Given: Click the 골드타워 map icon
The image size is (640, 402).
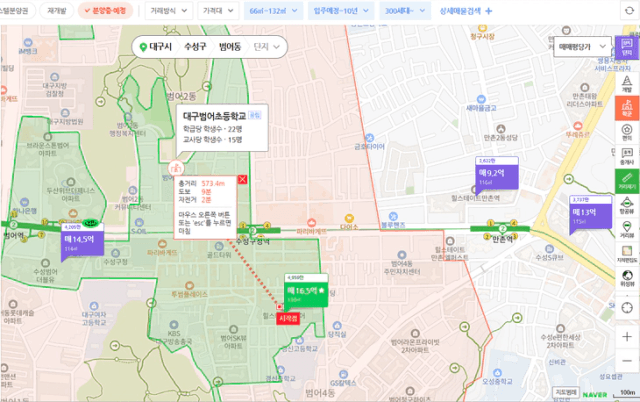Looking at the screenshot, I should pos(219,246).
